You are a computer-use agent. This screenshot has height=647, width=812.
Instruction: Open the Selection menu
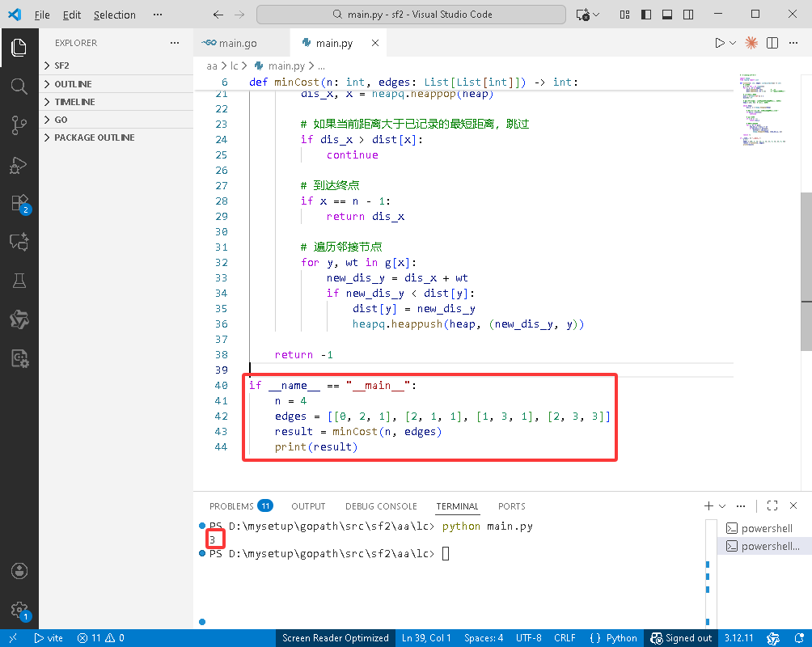[x=114, y=15]
